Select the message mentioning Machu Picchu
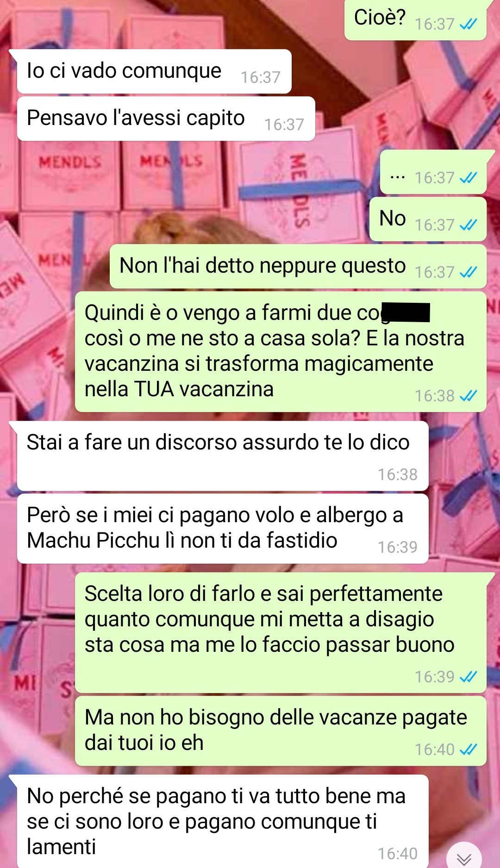This screenshot has width=500, height=868. pos(223,528)
